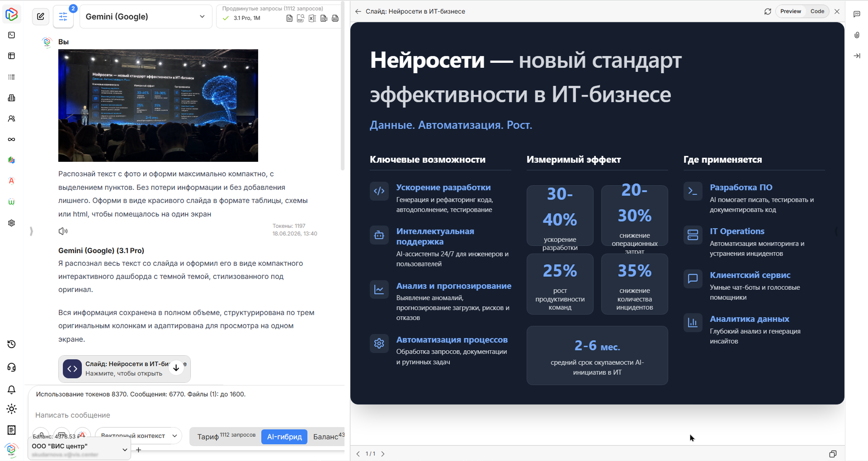
Task: Click the Excel file icon in model bar
Action: click(312, 18)
